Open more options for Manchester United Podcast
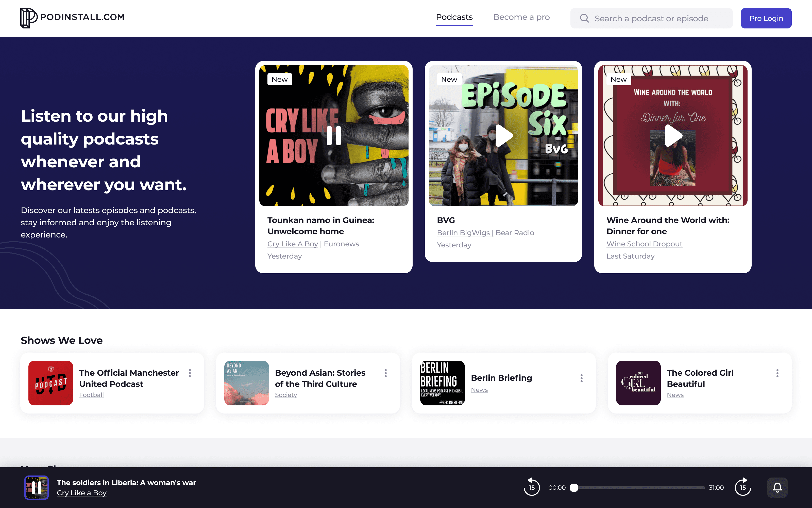 click(x=190, y=373)
